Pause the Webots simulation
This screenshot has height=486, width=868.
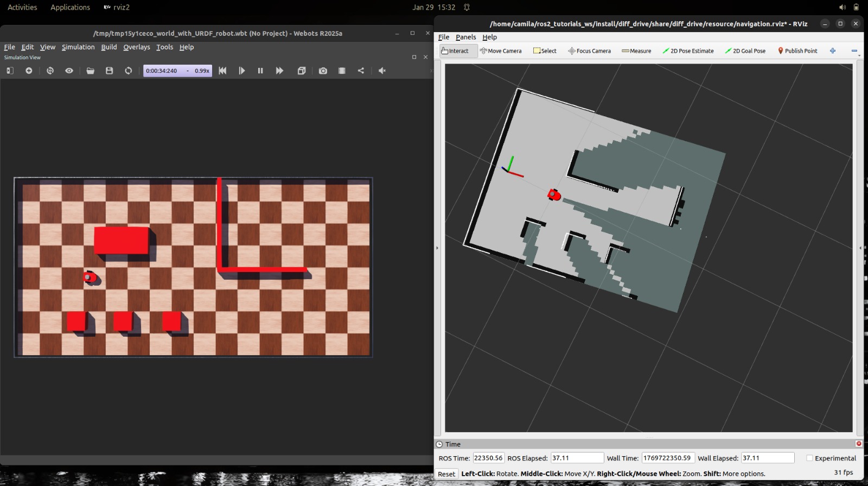pos(260,71)
